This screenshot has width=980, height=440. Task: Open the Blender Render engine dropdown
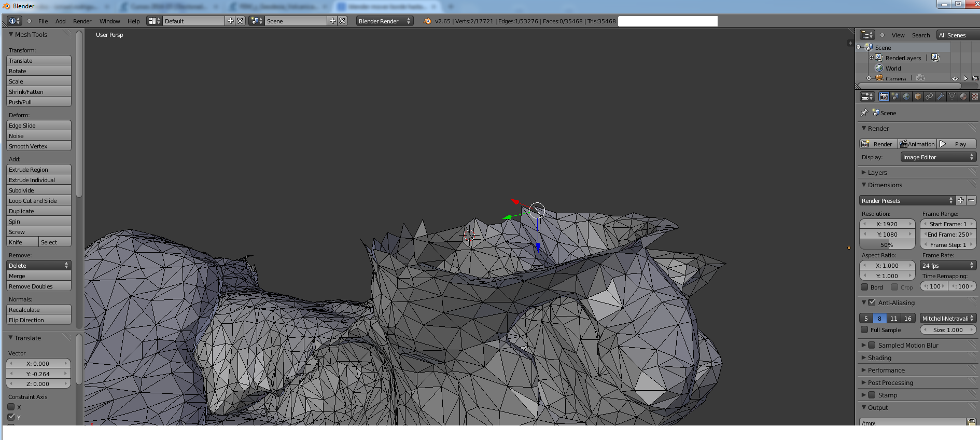pyautogui.click(x=384, y=21)
